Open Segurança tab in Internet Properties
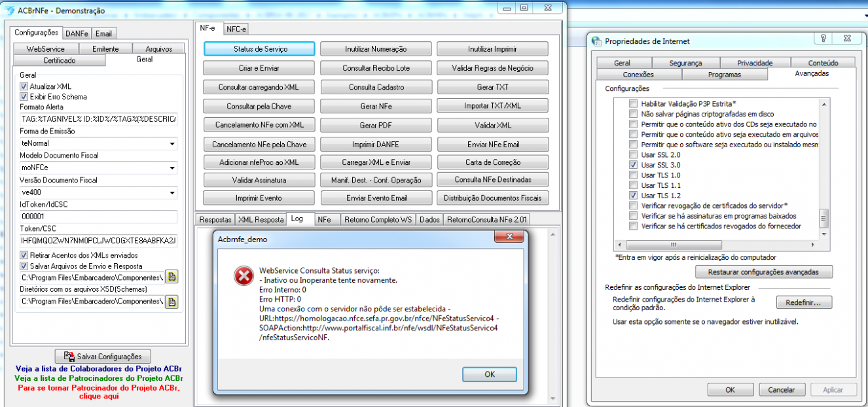This screenshot has height=407, width=868. point(685,63)
